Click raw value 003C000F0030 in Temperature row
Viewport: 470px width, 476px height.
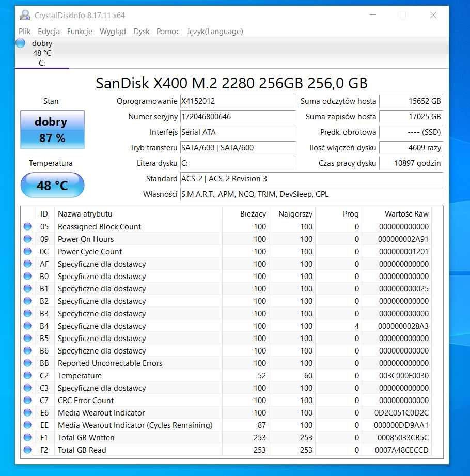coord(403,376)
